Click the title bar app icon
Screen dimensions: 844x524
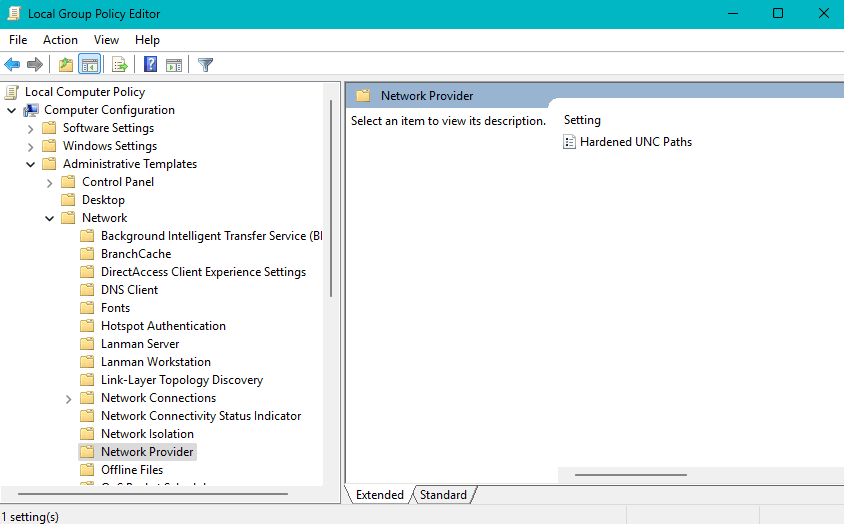pyautogui.click(x=13, y=13)
